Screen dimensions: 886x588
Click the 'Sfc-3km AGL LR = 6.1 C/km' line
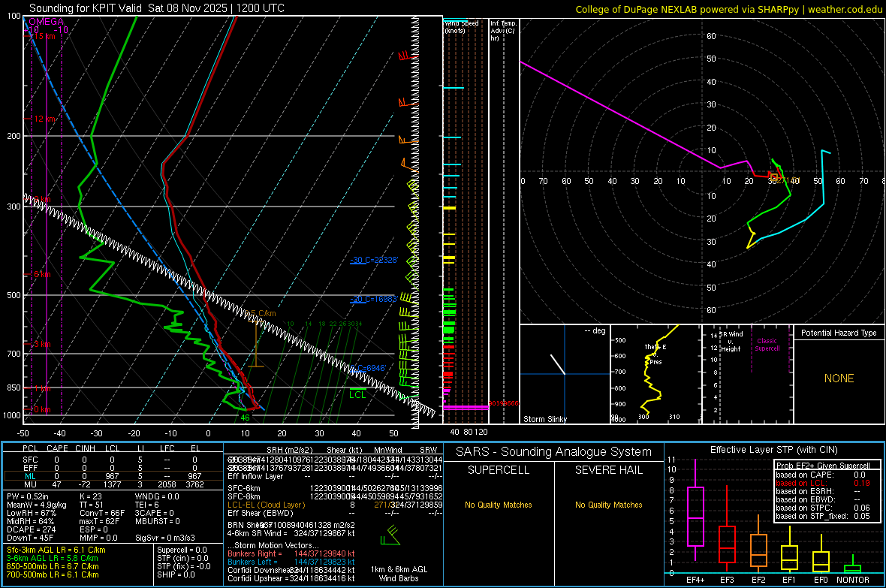[56, 550]
